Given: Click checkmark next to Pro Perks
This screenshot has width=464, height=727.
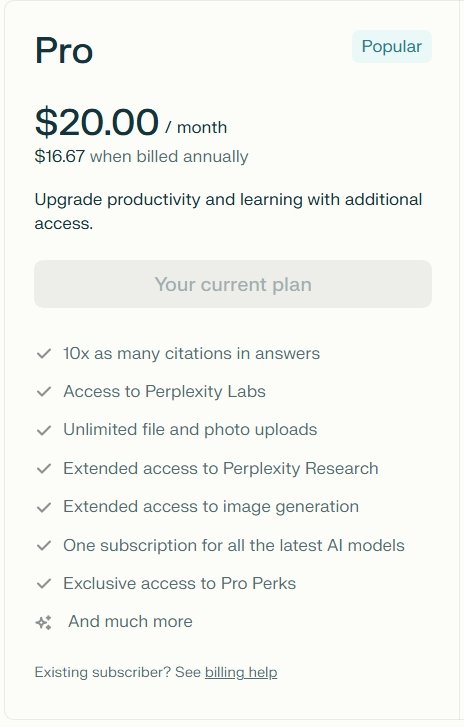Looking at the screenshot, I should (x=44, y=584).
